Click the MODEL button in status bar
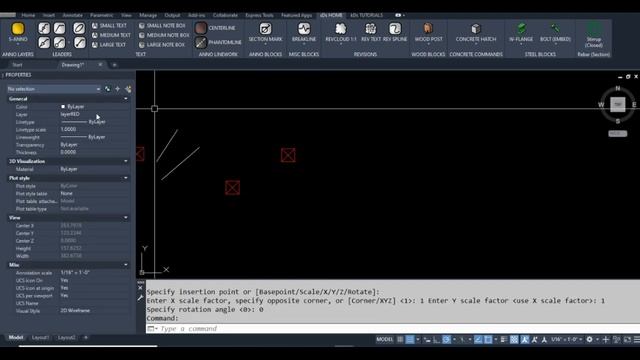Screen dimensions: 640x360 (x=384, y=340)
